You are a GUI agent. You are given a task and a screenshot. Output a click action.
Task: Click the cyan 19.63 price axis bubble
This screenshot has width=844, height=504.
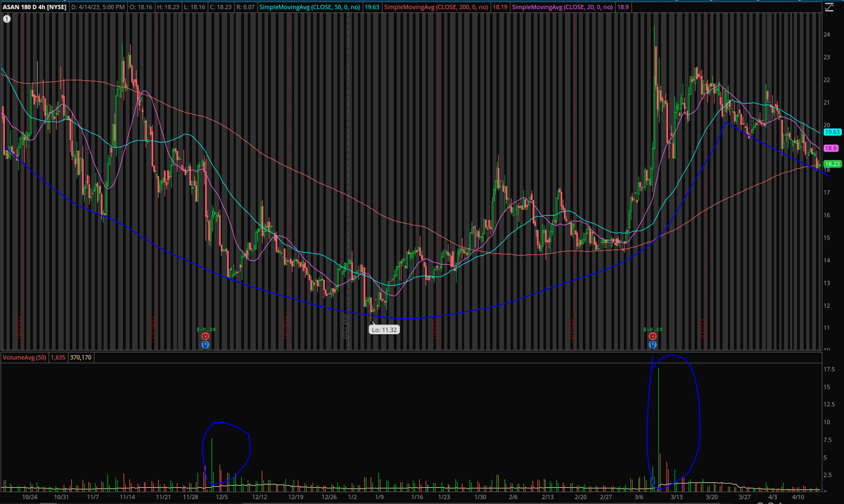[832, 131]
